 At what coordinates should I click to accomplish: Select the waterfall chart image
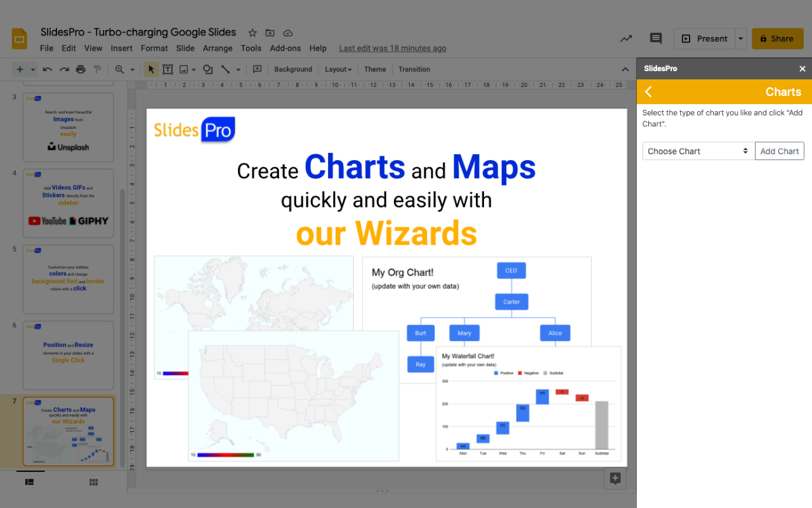pos(528,403)
